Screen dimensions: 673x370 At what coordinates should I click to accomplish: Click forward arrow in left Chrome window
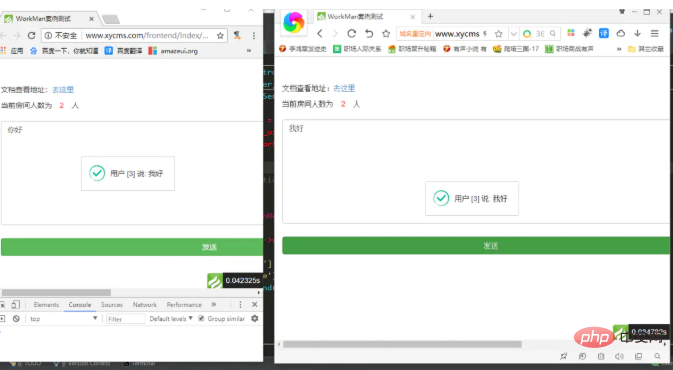pyautogui.click(x=17, y=36)
